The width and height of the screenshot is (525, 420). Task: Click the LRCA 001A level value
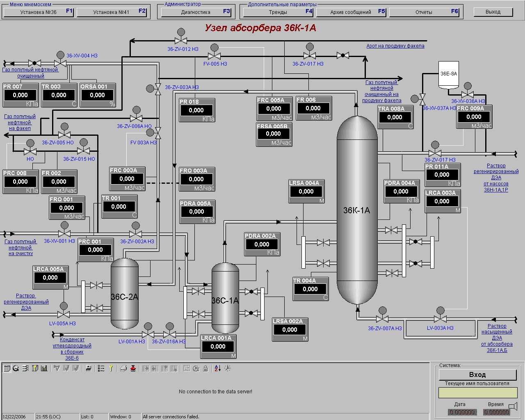pos(218,346)
